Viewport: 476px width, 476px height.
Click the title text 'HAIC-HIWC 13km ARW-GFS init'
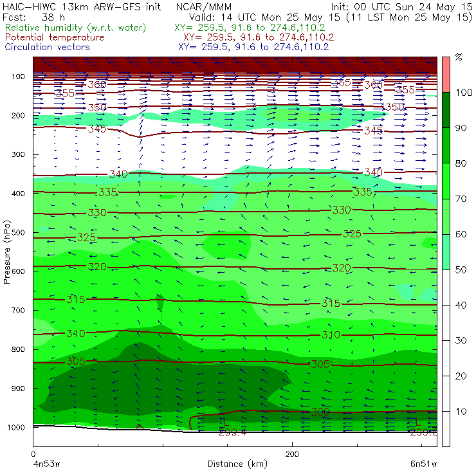click(81, 6)
